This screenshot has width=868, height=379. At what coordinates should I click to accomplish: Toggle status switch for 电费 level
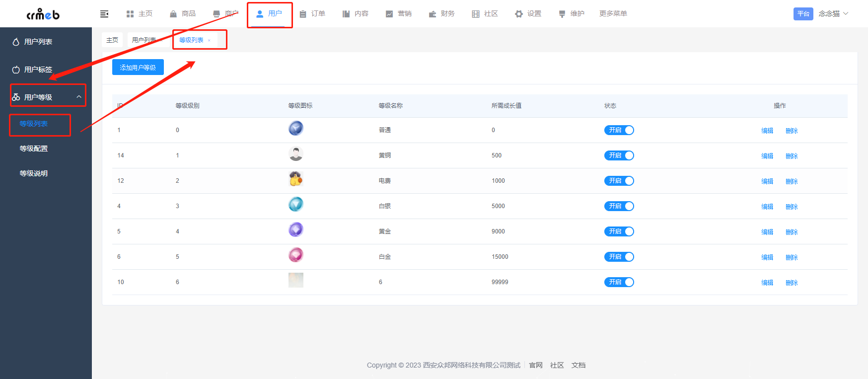pos(619,181)
